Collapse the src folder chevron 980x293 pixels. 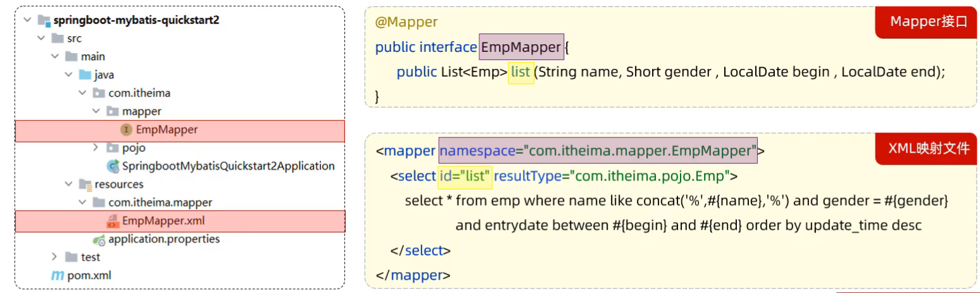click(x=41, y=38)
